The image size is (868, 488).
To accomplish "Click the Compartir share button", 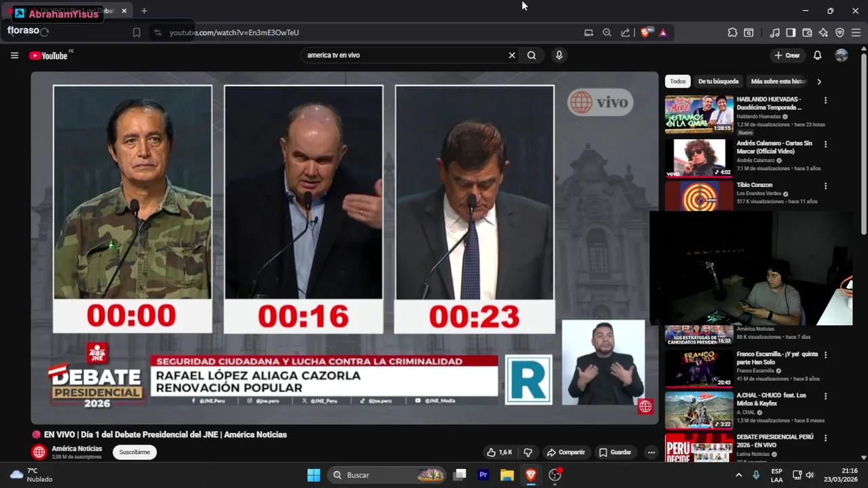I will (566, 452).
